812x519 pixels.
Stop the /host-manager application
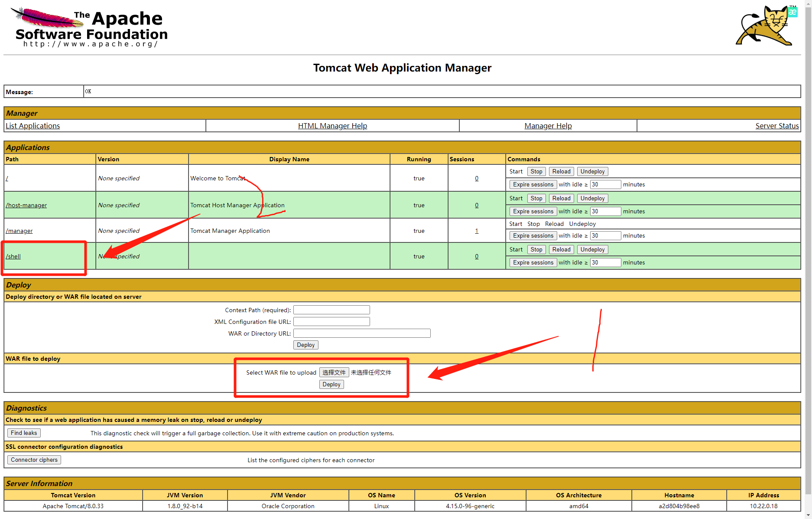click(x=536, y=199)
